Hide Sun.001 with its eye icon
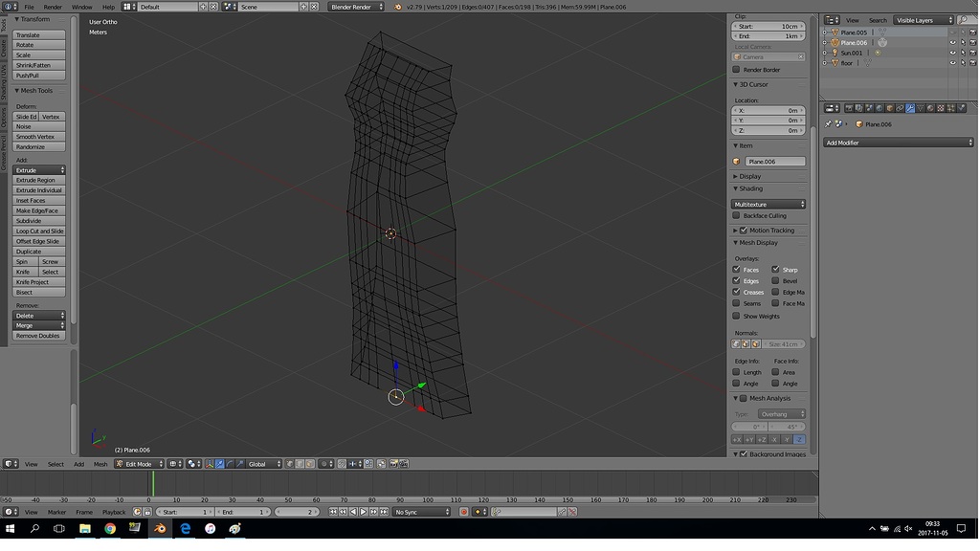This screenshot has width=980, height=551. pos(952,53)
